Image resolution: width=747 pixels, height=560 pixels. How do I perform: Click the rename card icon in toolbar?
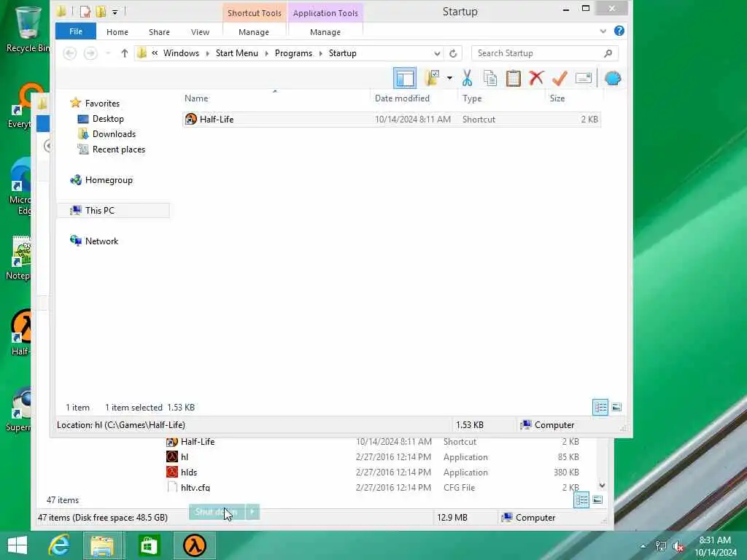(583, 77)
